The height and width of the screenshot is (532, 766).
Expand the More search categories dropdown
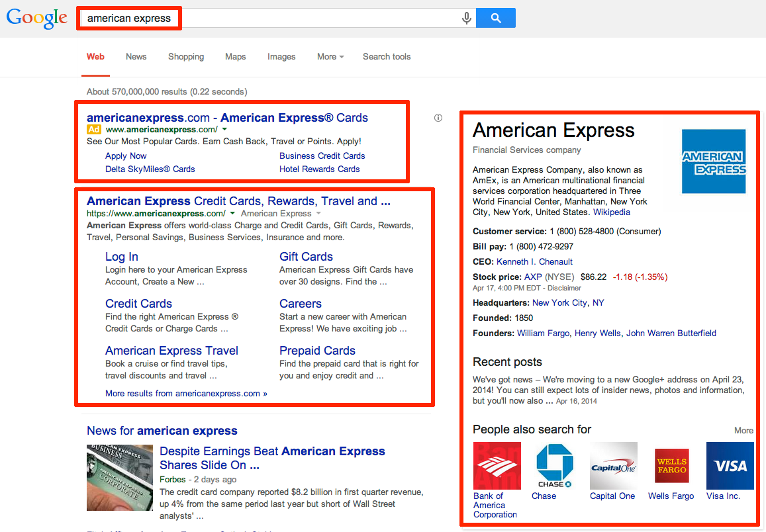coord(330,57)
